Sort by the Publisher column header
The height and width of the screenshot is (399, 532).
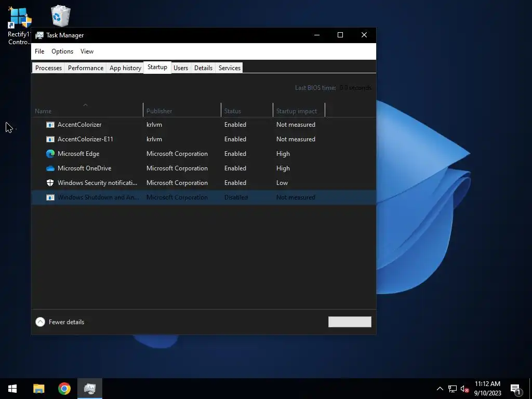(182, 110)
